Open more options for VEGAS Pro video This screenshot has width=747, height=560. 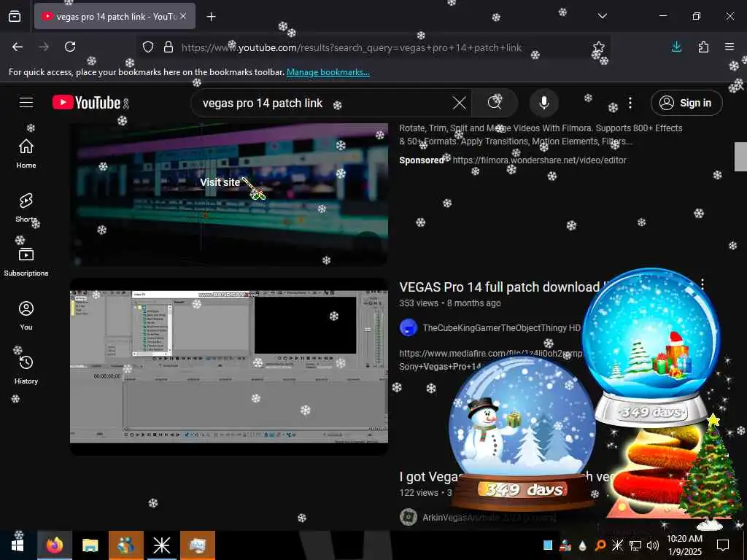703,285
